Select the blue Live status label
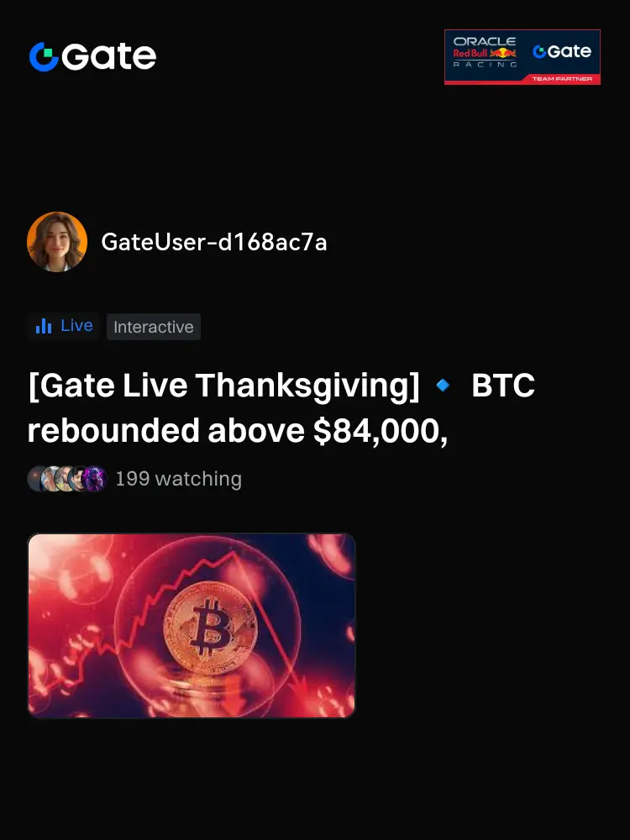 76,325
